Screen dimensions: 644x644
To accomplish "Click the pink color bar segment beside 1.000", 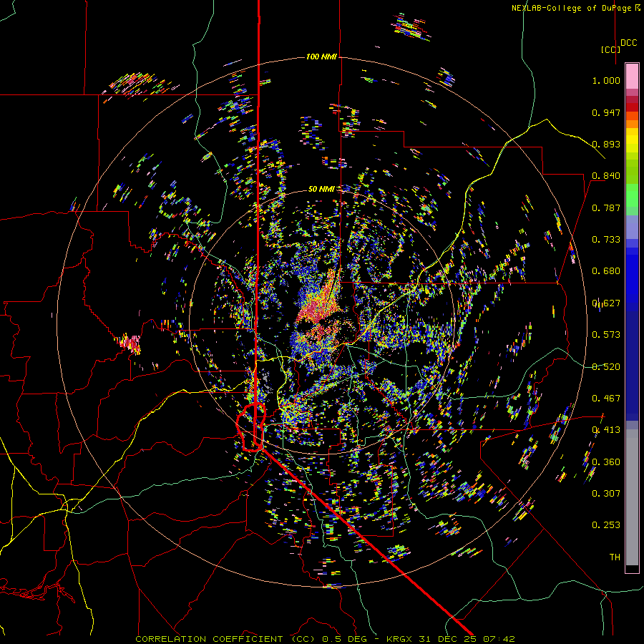I will tap(632, 76).
